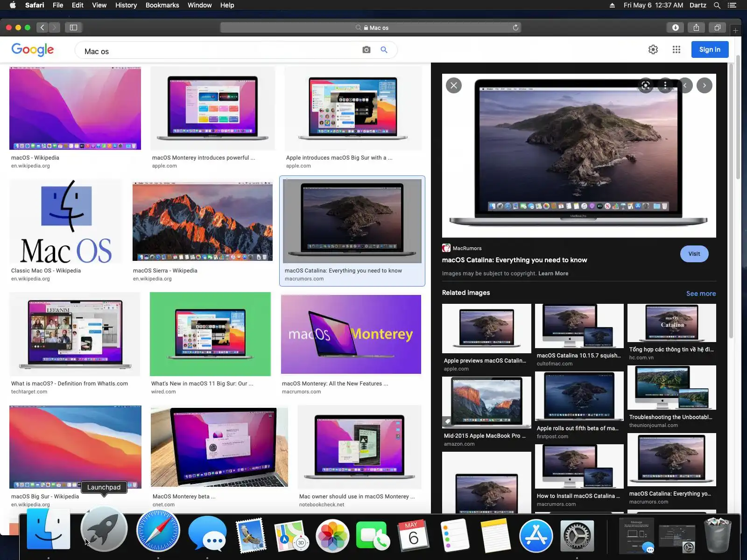
Task: Select the wired.com Big Sur green thumbnail
Action: tap(210, 334)
